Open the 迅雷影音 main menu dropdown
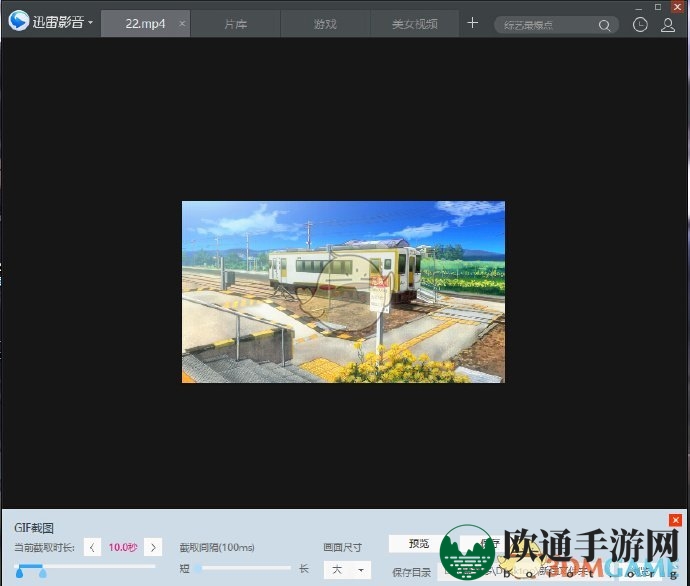The height and width of the screenshot is (586, 690). (x=90, y=22)
